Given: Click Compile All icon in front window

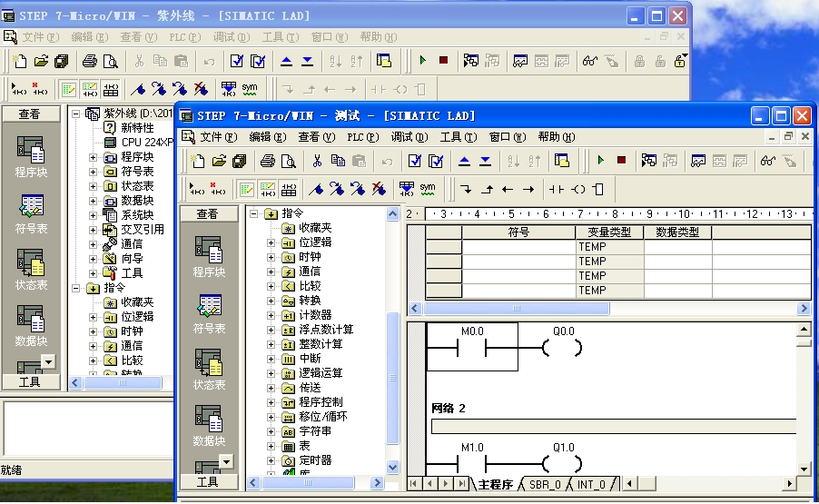Looking at the screenshot, I should (436, 161).
